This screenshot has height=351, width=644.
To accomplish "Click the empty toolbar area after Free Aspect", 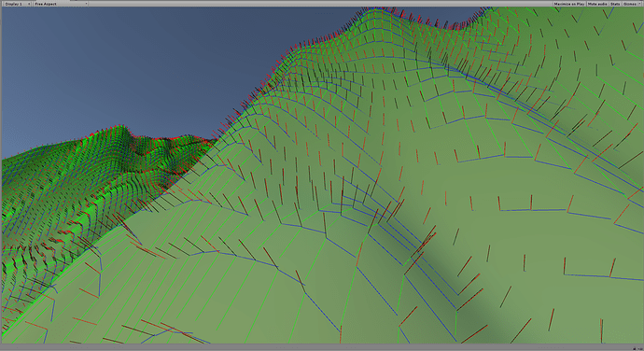I will (320, 4).
